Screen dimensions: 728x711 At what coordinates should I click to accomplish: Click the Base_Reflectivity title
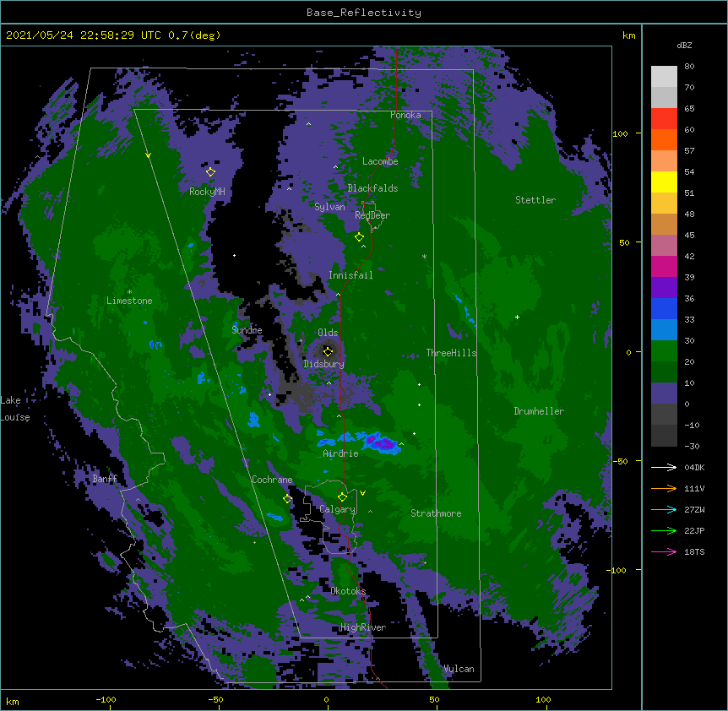(364, 13)
